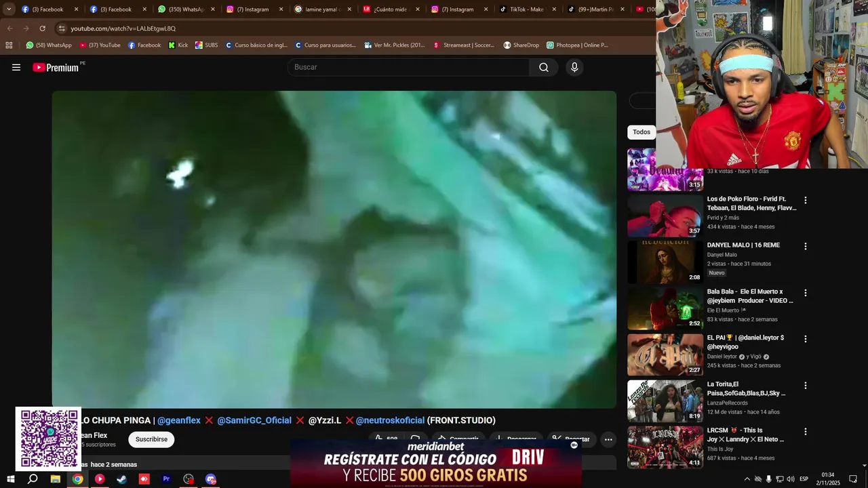Screen dimensions: 868x488
Task: Show hidden system tray icons
Action: click(747, 479)
